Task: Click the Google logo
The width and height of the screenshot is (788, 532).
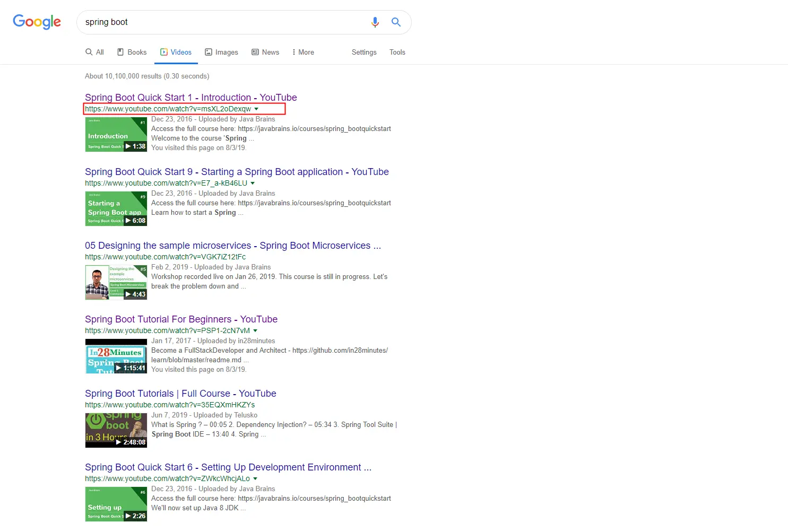Action: click(37, 22)
